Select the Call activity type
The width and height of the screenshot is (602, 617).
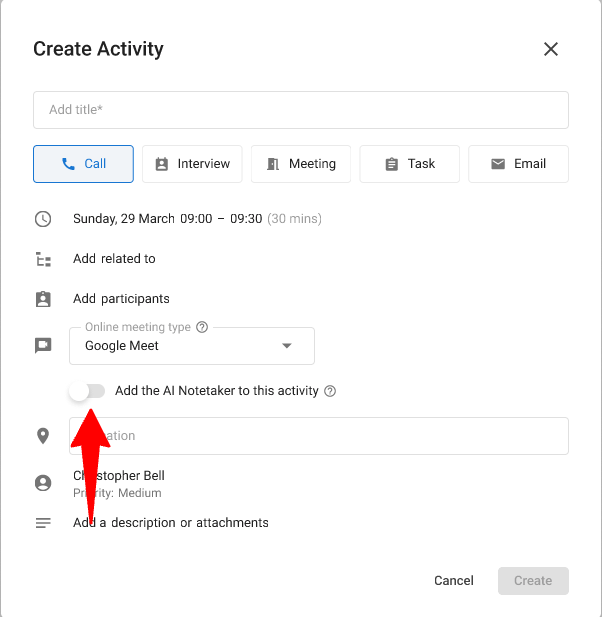[x=83, y=164]
